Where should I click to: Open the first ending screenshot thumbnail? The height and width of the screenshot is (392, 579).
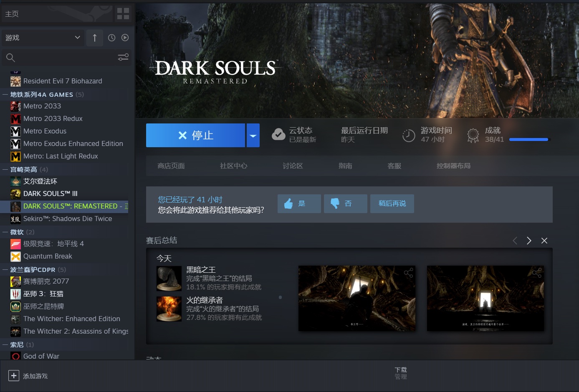[x=357, y=299]
